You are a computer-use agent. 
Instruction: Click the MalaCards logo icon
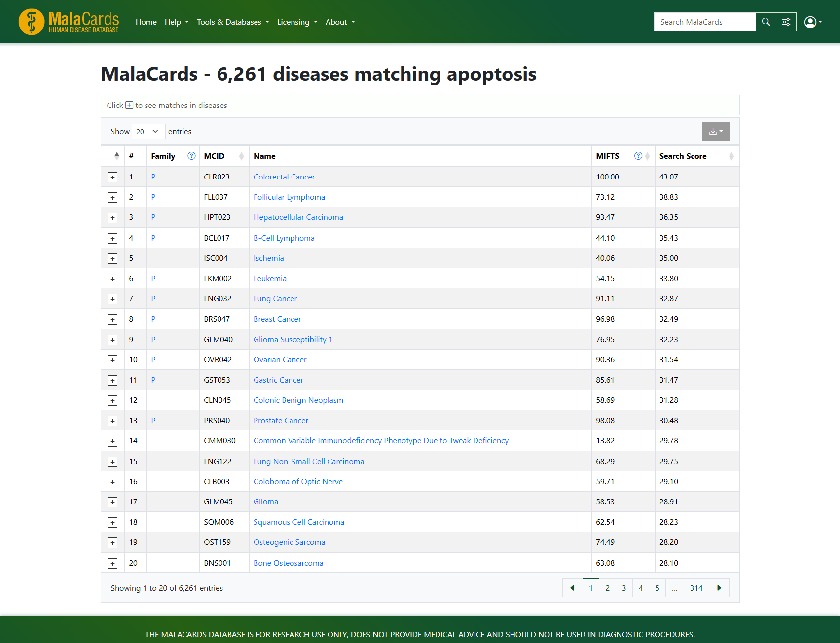31,22
